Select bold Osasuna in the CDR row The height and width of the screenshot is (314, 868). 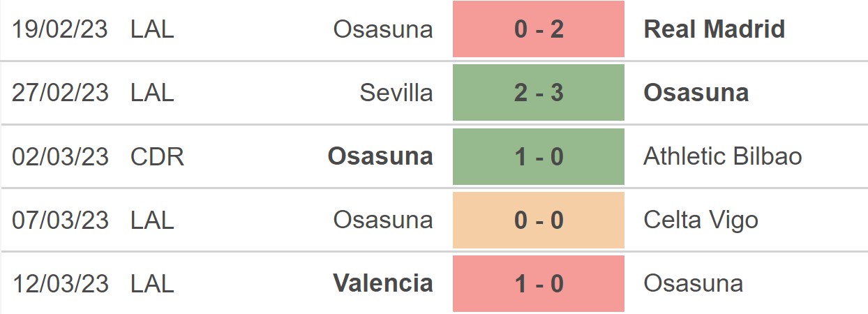(380, 156)
